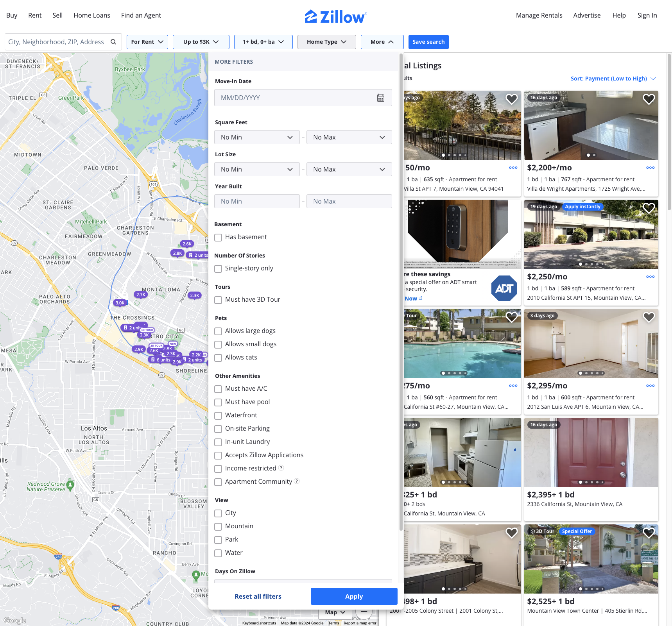672x626 pixels.
Task: Click the Save search button
Action: pyautogui.click(x=428, y=42)
